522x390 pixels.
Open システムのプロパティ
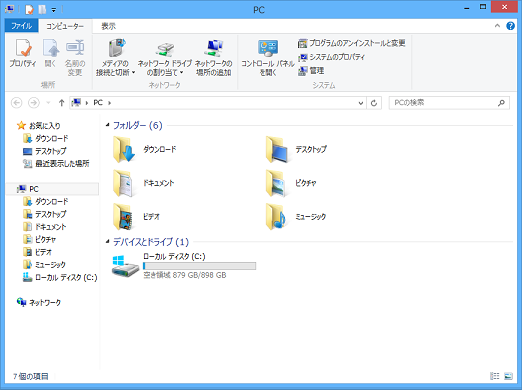tap(331, 57)
